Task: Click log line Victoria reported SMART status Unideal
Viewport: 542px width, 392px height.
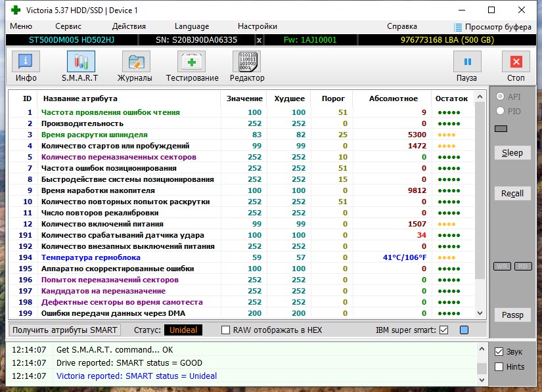Action: pyautogui.click(x=137, y=376)
